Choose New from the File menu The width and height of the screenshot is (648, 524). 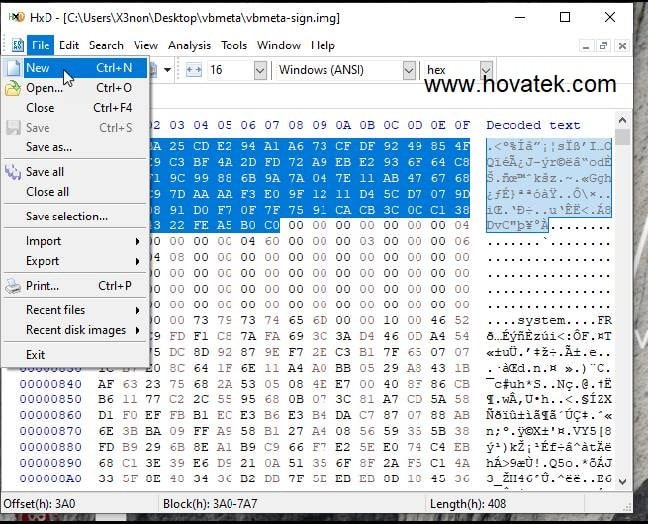click(x=75, y=68)
